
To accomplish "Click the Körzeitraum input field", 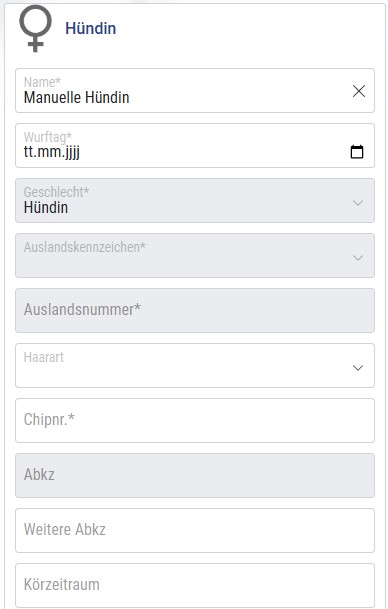I will click(x=195, y=585).
